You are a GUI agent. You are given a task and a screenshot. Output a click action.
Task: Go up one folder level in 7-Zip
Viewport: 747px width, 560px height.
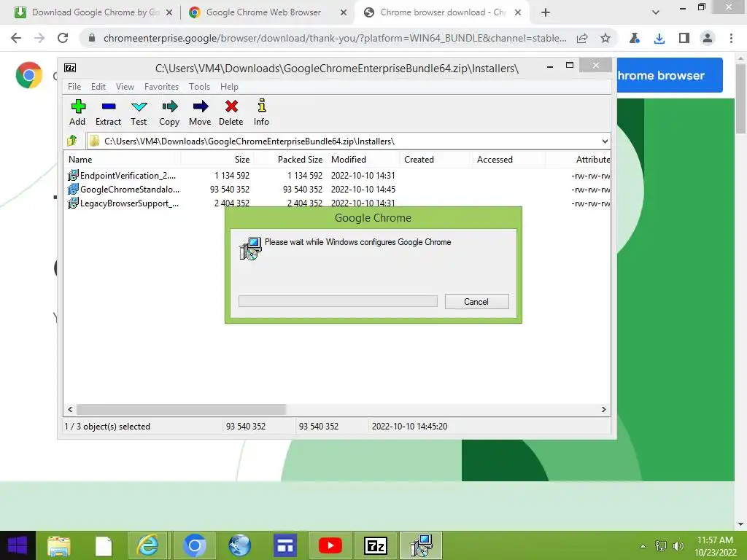[x=72, y=141]
